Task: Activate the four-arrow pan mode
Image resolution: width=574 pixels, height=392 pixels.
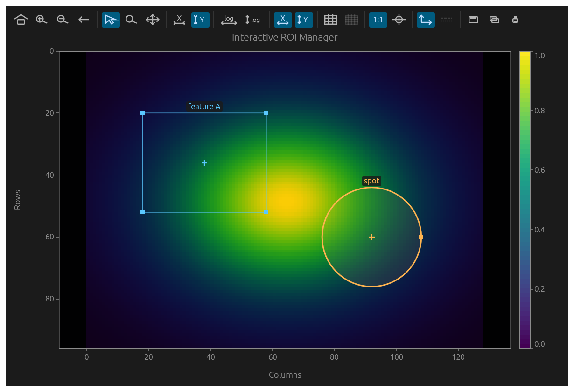Action: click(153, 20)
